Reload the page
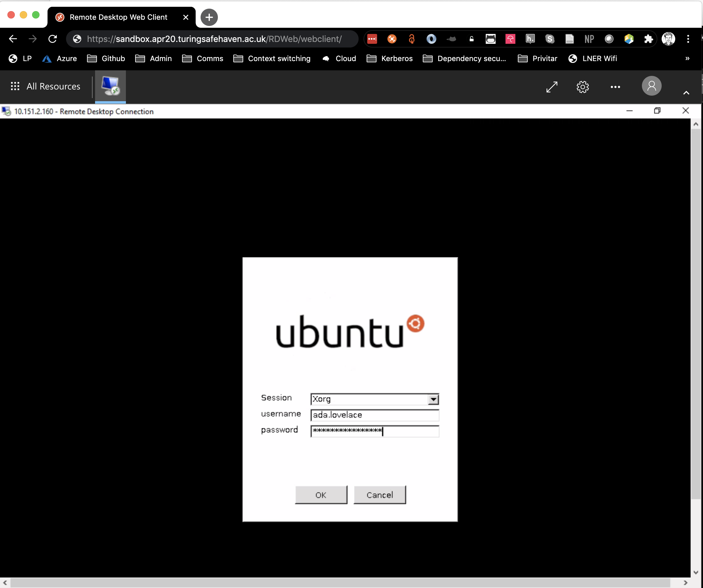Screen dimensions: 703x588 (52, 39)
